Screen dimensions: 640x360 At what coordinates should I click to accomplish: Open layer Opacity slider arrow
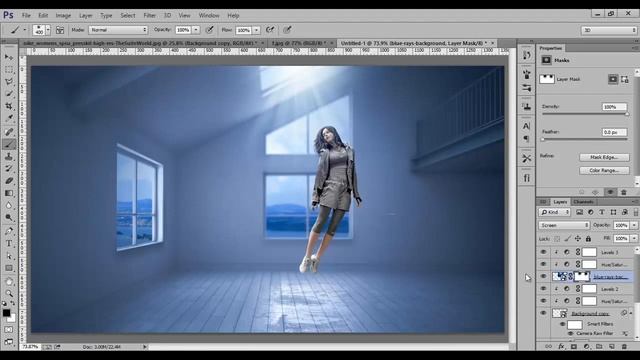click(x=634, y=225)
